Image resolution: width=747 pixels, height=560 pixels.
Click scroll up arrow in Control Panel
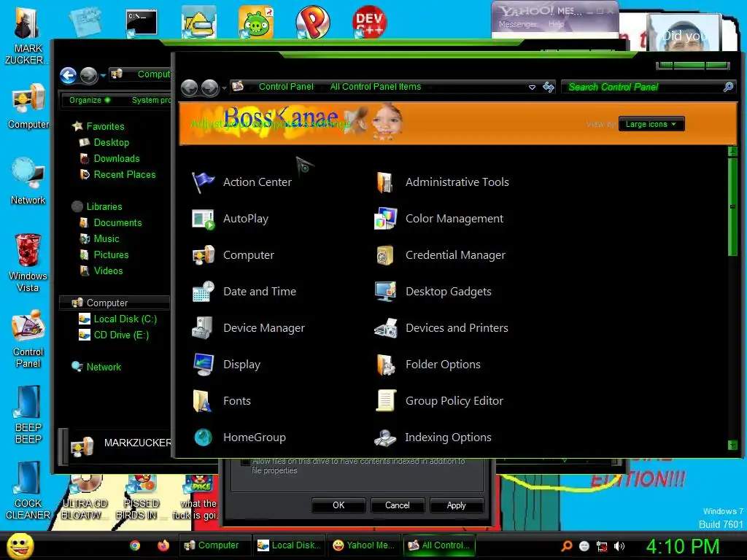tap(732, 152)
